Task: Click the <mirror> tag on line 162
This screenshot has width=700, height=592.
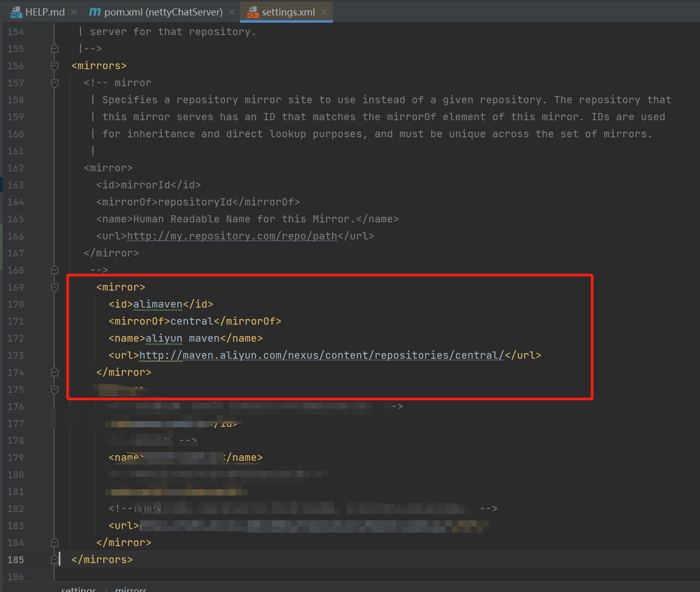Action: [x=108, y=168]
